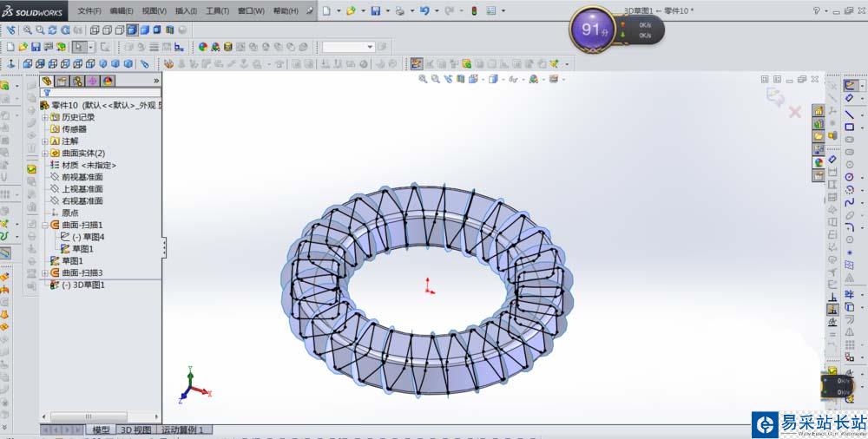Open the File Explorer folder task pane icon
The width and height of the screenshot is (868, 439).
click(819, 136)
